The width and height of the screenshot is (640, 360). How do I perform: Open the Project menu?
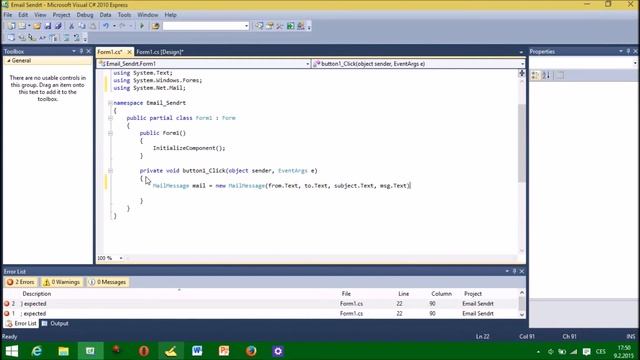coord(61,15)
